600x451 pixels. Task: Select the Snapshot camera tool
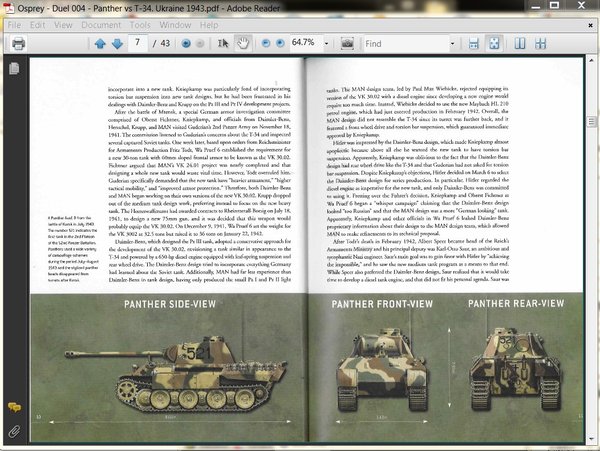click(x=347, y=43)
